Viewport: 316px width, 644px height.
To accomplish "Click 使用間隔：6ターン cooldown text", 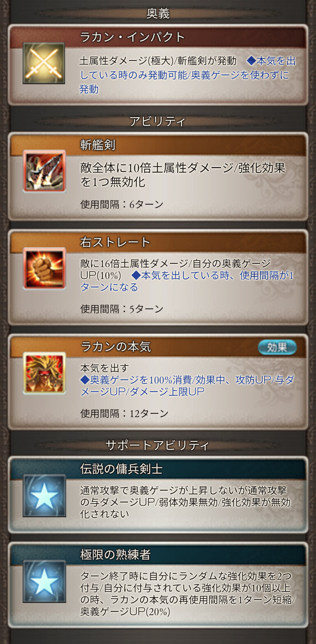I will click(x=122, y=204).
